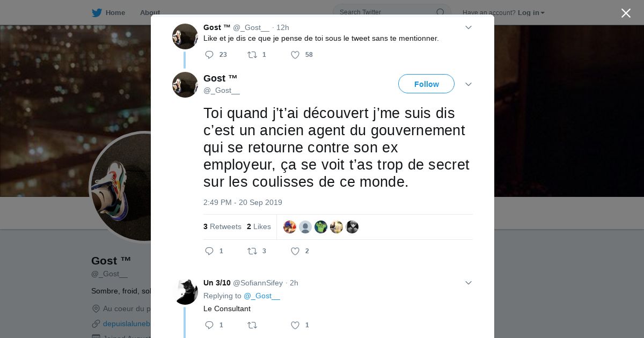Open the About menu item
The width and height of the screenshot is (644, 338).
click(x=150, y=13)
